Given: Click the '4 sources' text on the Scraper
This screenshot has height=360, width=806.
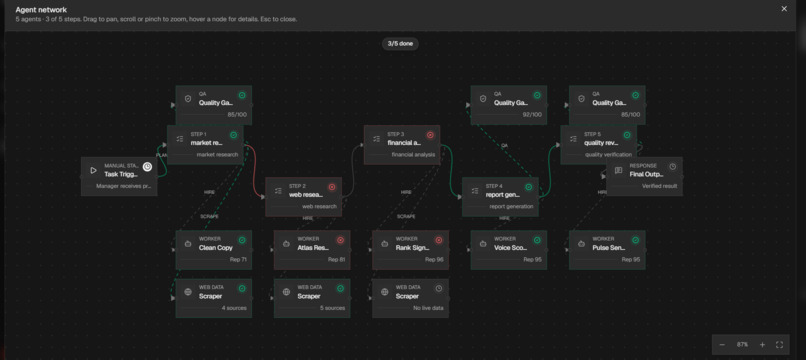Looking at the screenshot, I should (x=234, y=308).
